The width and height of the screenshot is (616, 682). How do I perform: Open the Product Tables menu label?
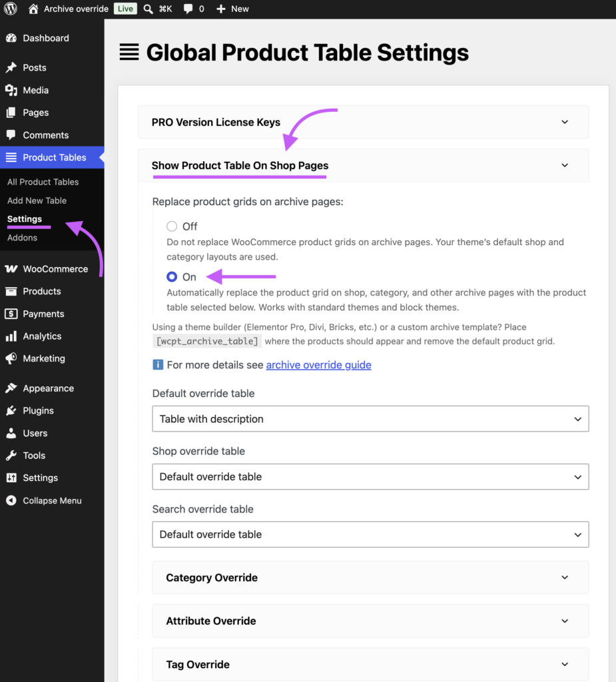[55, 157]
